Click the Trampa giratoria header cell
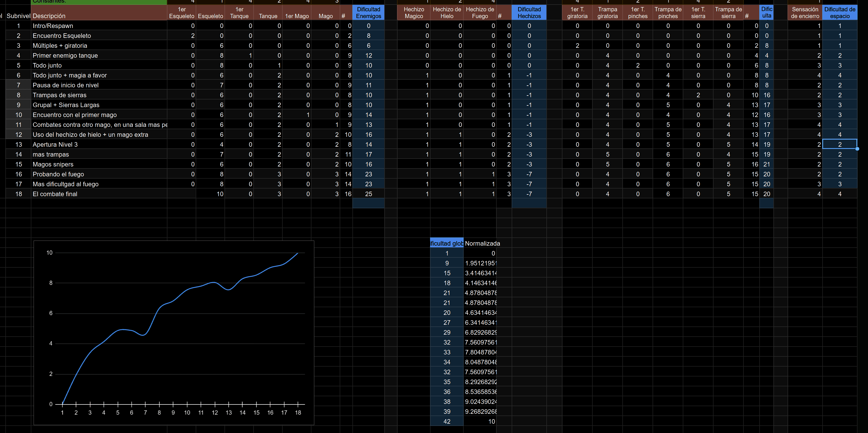This screenshot has width=868, height=433. click(x=608, y=12)
